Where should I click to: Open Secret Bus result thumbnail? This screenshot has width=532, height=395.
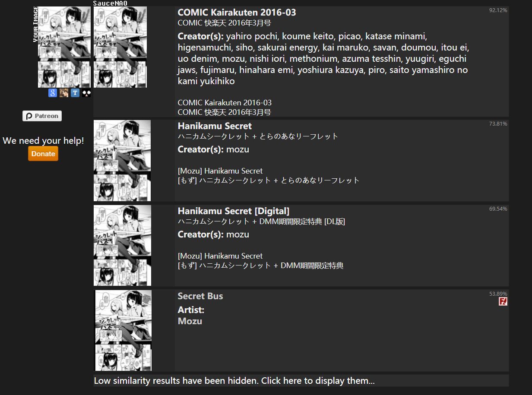tap(123, 331)
